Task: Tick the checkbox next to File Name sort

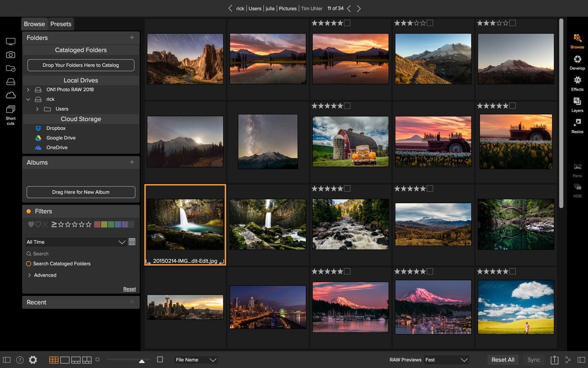Action: (160, 359)
